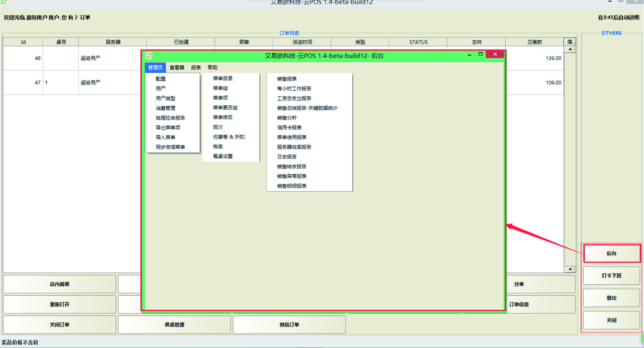
Task: Open 销售总结报告-关键数据统计 entry
Action: (x=307, y=108)
